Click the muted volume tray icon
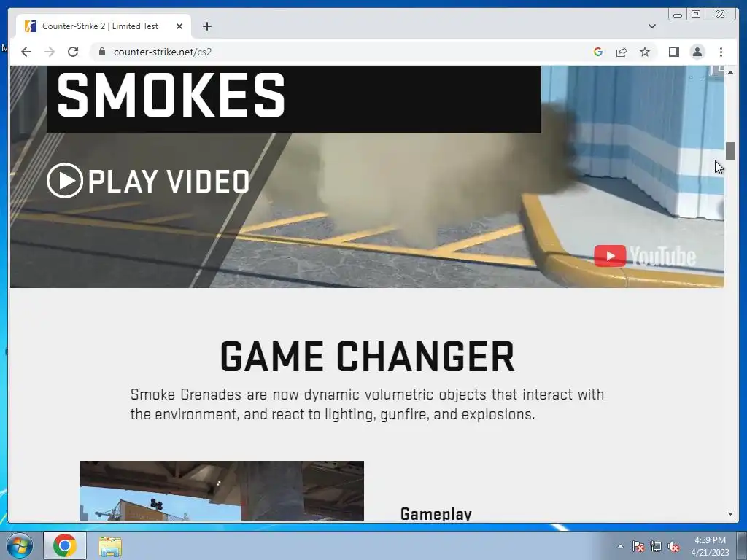This screenshot has height=560, width=747. 673,546
